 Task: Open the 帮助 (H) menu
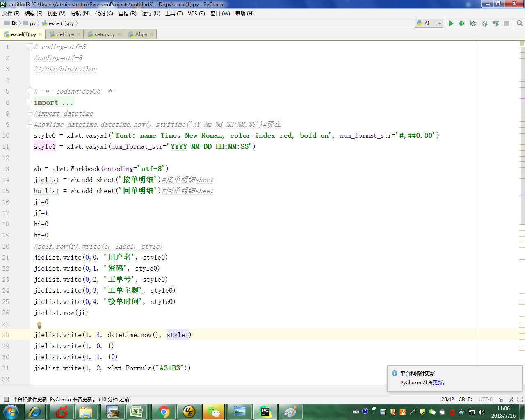click(244, 14)
